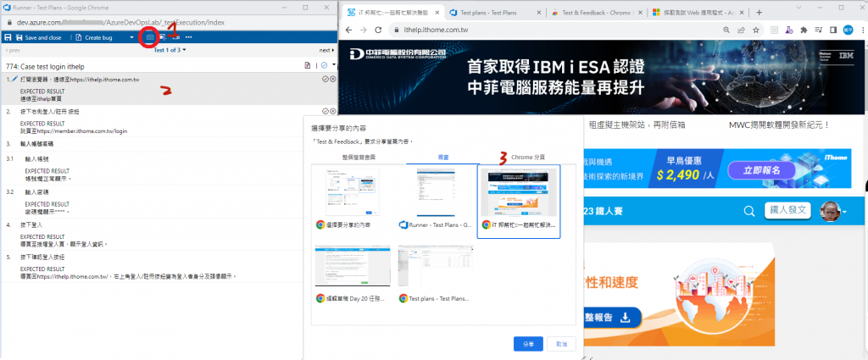Click the search magnifier on ithelp site
This screenshot has width=868, height=360.
749,211
